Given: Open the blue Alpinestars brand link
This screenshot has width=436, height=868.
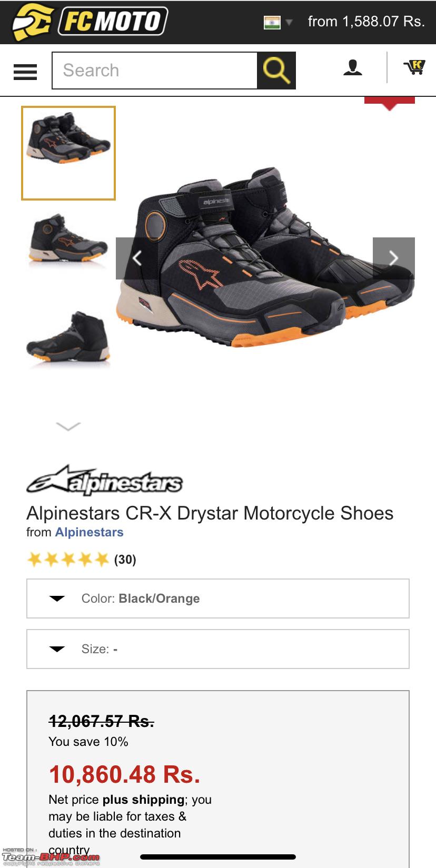Looking at the screenshot, I should pyautogui.click(x=89, y=532).
